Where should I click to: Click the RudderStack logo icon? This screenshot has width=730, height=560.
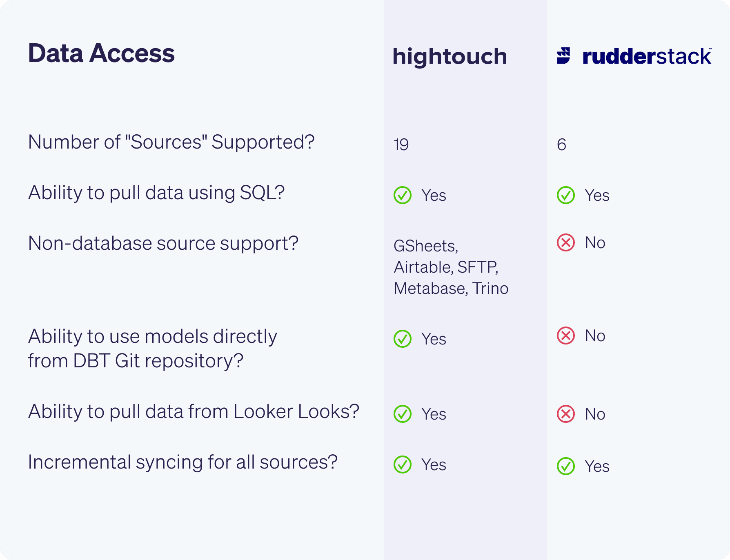(x=563, y=56)
